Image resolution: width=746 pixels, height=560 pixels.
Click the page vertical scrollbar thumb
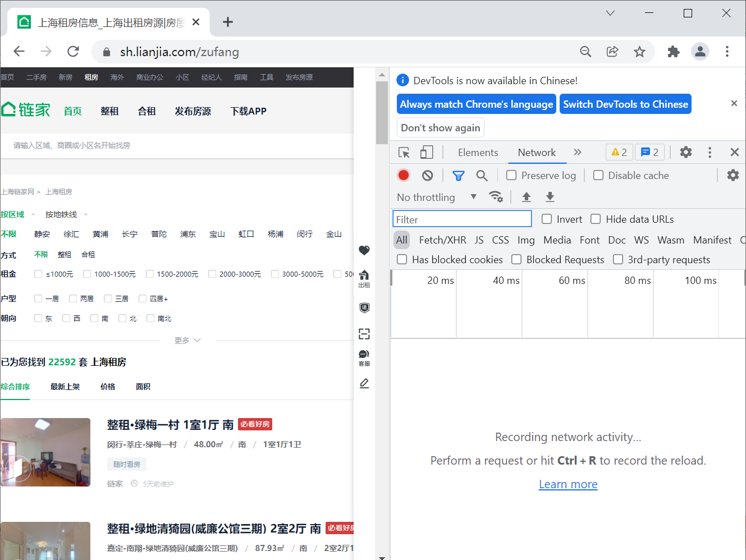[x=382, y=112]
